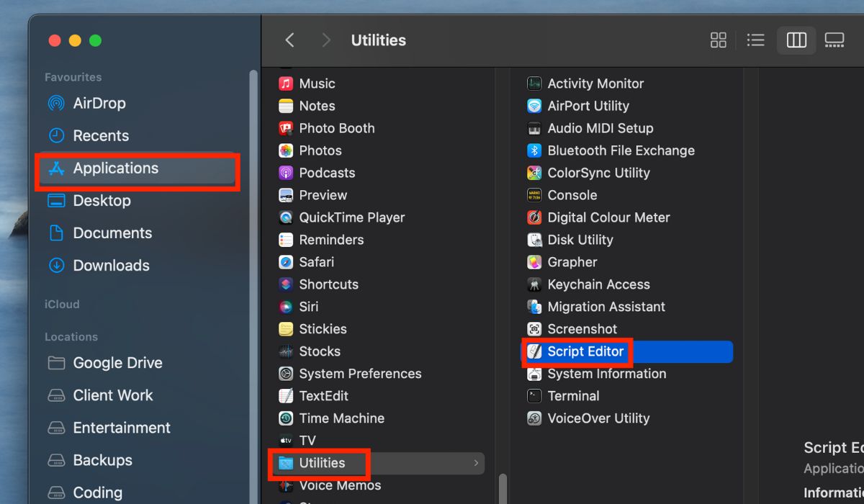Screen dimensions: 864x504
Task: Switch Finder to icon view
Action: [x=719, y=40]
